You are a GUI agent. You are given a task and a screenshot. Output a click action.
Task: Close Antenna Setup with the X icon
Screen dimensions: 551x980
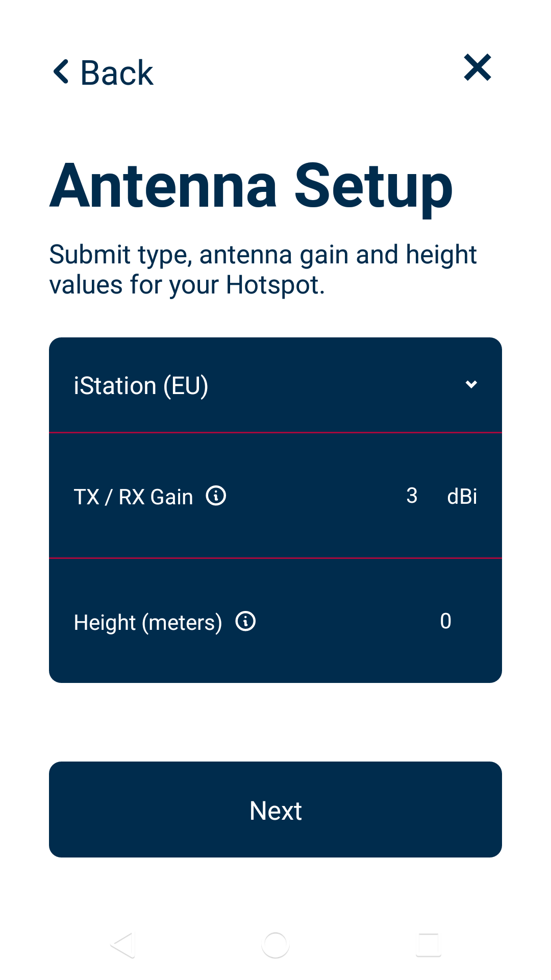point(477,67)
